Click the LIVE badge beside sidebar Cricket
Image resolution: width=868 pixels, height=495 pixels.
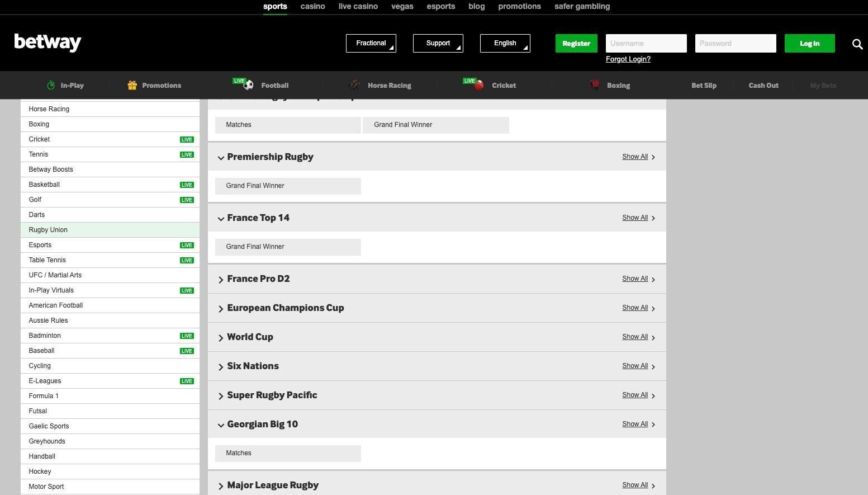187,140
